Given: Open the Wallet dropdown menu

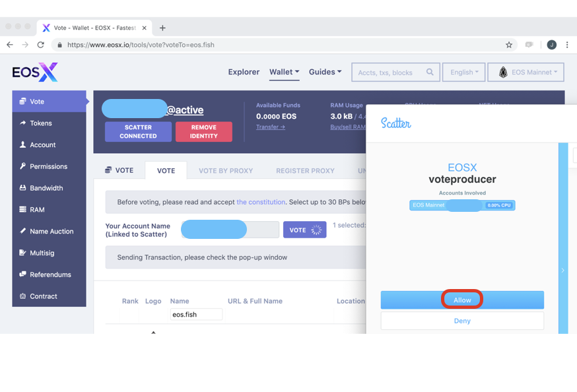Looking at the screenshot, I should point(284,72).
